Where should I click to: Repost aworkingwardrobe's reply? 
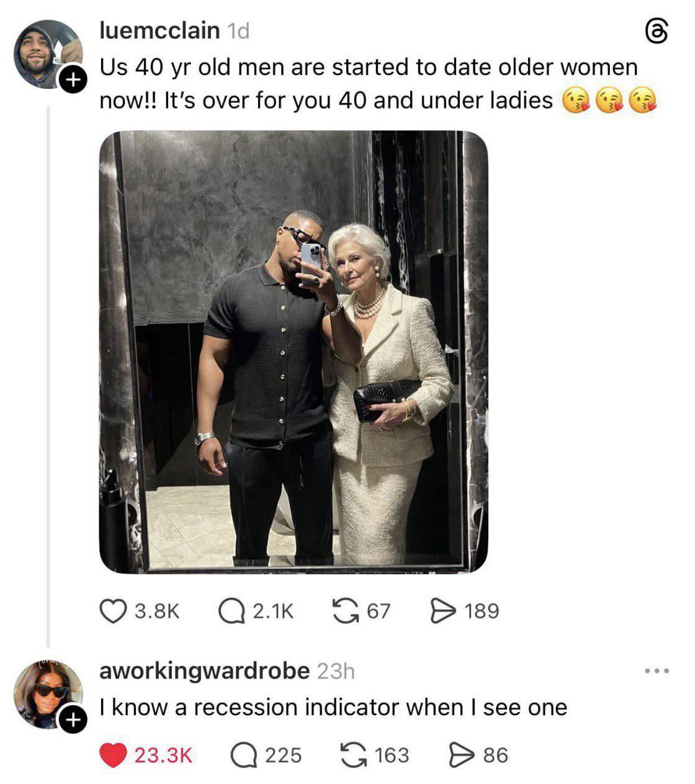[354, 755]
